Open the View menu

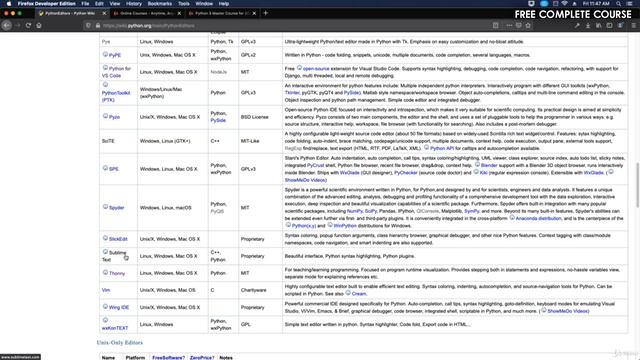coord(115,4)
